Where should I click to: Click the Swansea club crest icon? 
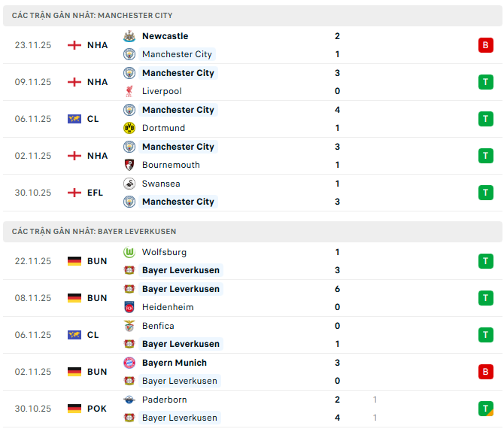click(x=129, y=184)
